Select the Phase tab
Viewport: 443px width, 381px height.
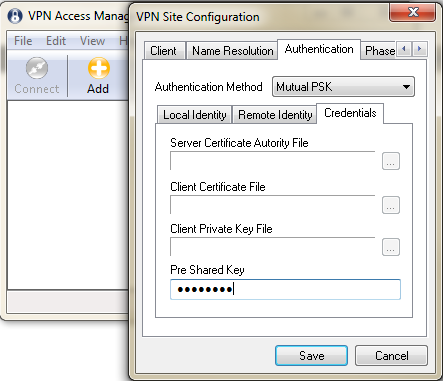[x=379, y=51]
